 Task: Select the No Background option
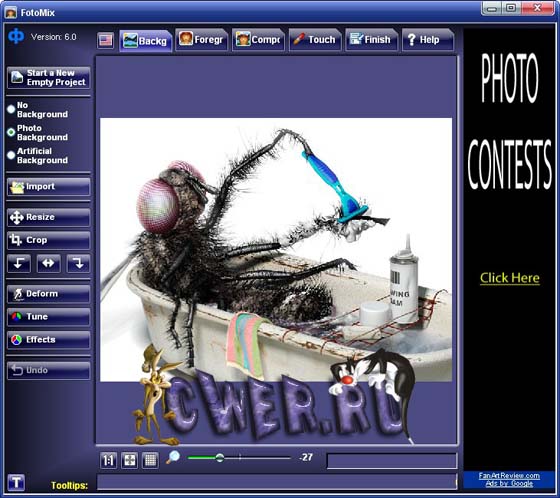tap(37, 110)
